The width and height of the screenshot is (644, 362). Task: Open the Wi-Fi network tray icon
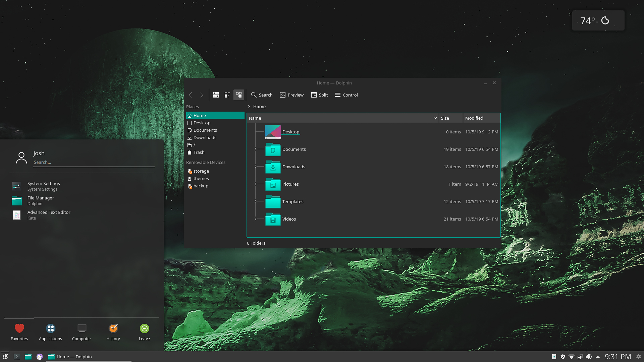(x=572, y=357)
